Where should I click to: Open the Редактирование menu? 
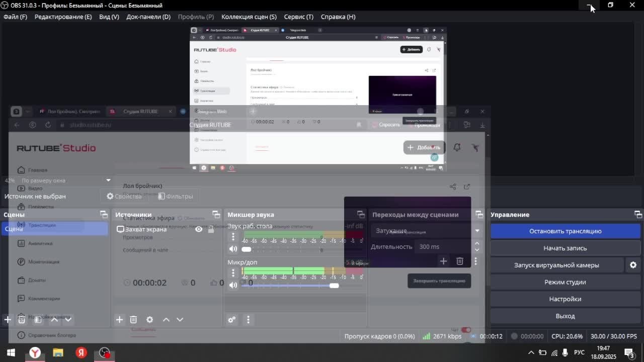(x=63, y=17)
